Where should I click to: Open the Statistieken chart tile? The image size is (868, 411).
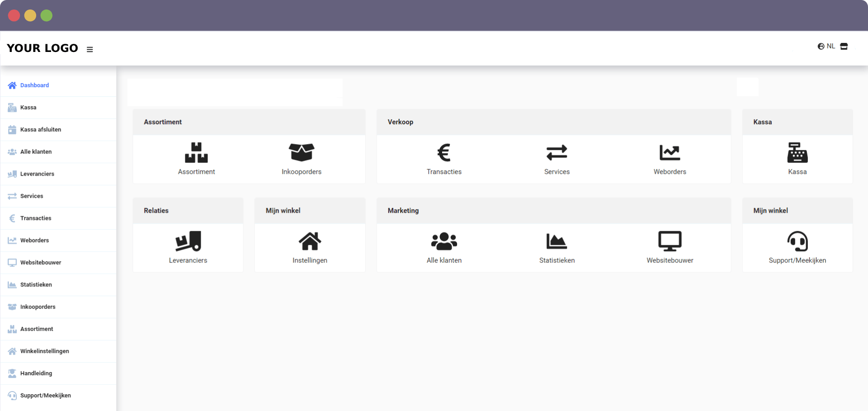[x=557, y=241]
